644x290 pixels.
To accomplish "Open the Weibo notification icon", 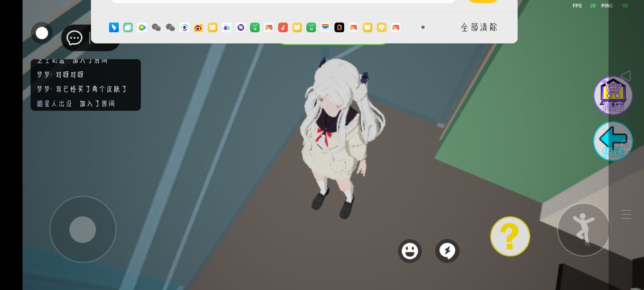I will [x=198, y=27].
